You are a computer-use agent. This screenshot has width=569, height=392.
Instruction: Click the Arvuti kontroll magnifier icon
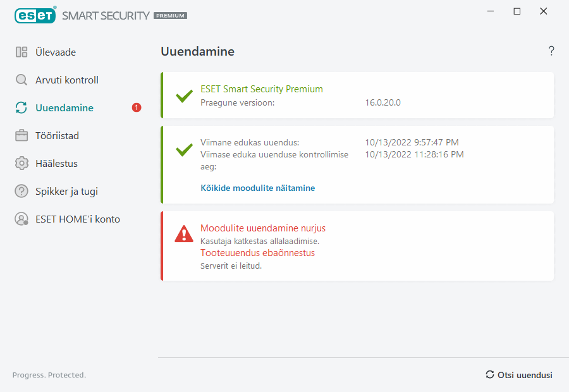pyautogui.click(x=21, y=80)
